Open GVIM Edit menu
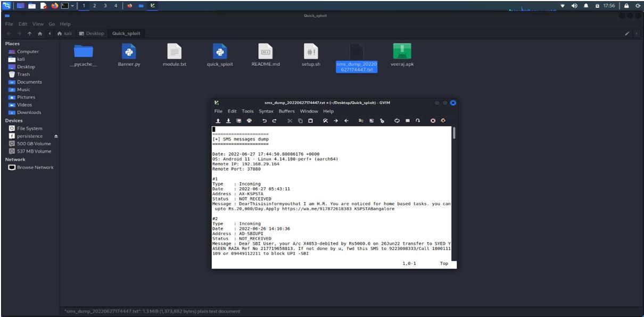Image resolution: width=644 pixels, height=317 pixels. tap(232, 111)
